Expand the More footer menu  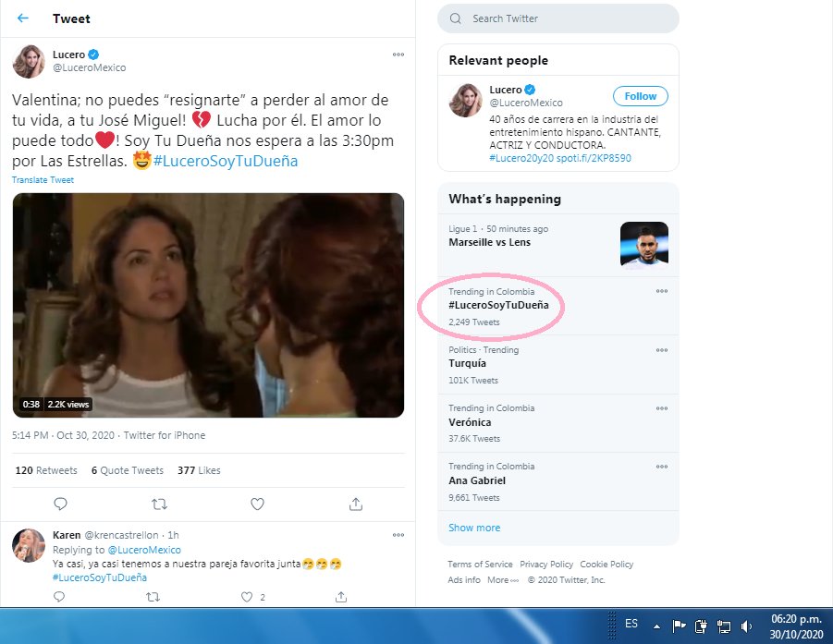tap(503, 580)
